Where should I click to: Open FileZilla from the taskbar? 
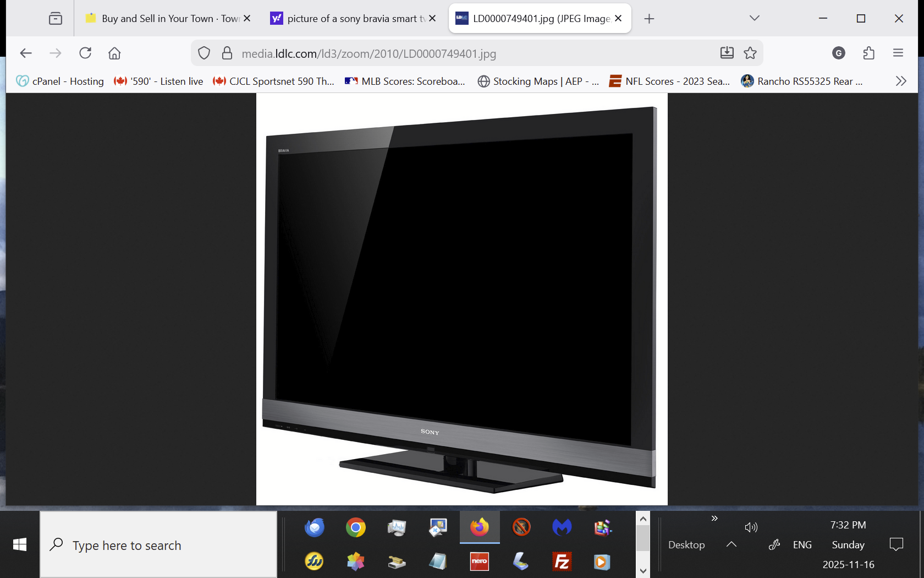pos(562,562)
